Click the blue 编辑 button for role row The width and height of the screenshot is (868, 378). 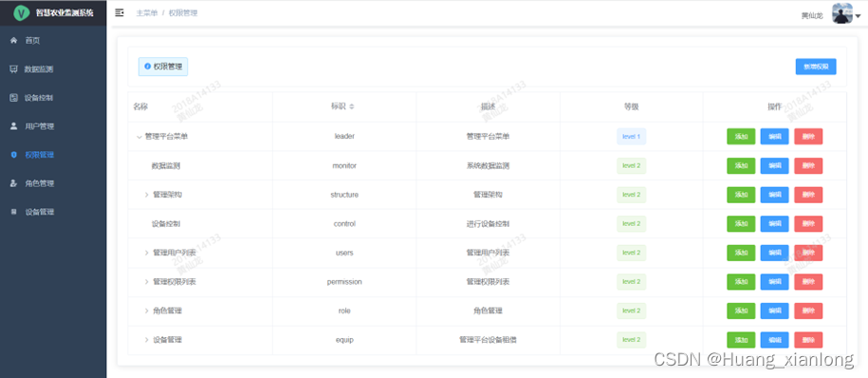(x=774, y=311)
